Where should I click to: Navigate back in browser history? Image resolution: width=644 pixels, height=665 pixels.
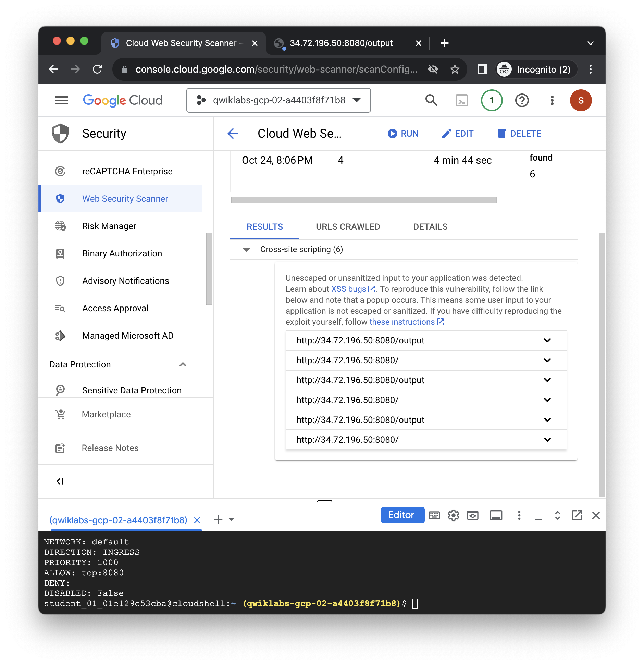pyautogui.click(x=53, y=70)
